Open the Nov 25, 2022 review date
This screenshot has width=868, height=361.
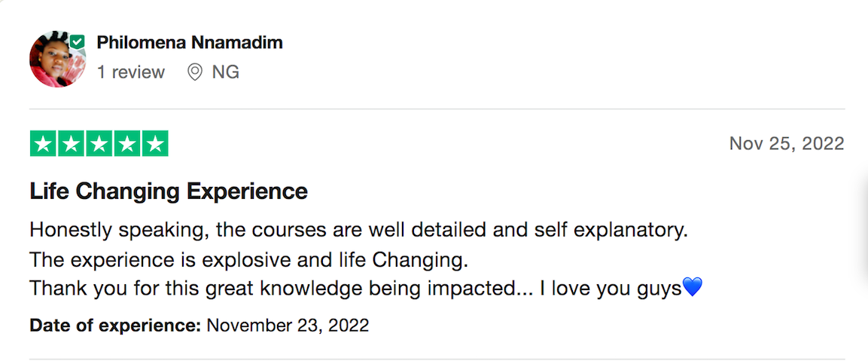(x=787, y=144)
